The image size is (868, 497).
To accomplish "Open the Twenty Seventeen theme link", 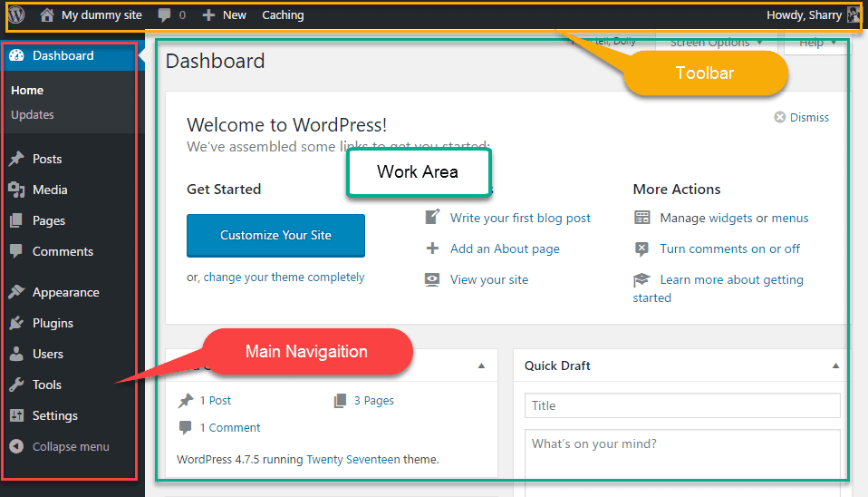I will pyautogui.click(x=352, y=459).
